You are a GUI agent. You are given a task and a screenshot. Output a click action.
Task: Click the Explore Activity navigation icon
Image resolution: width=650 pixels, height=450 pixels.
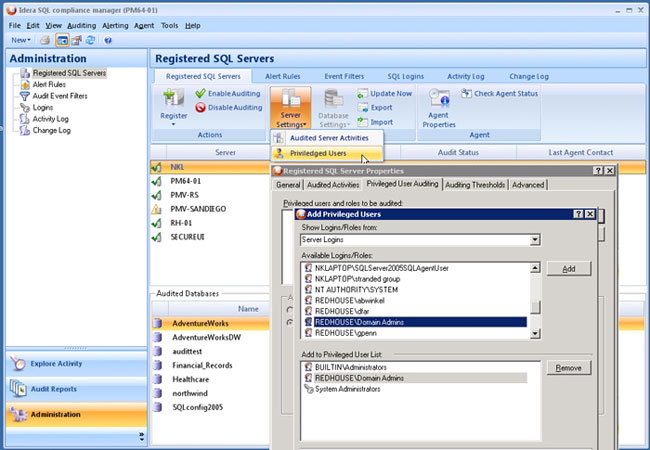[18, 363]
